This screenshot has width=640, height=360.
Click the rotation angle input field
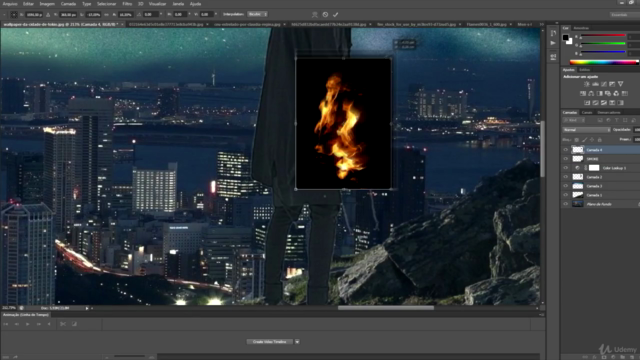(x=151, y=14)
